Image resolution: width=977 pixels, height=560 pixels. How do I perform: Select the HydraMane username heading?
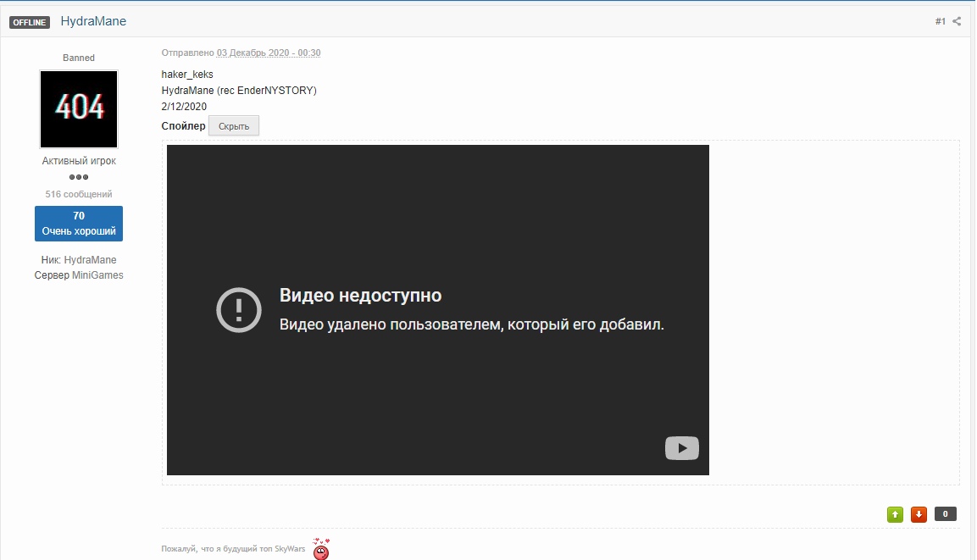[94, 21]
